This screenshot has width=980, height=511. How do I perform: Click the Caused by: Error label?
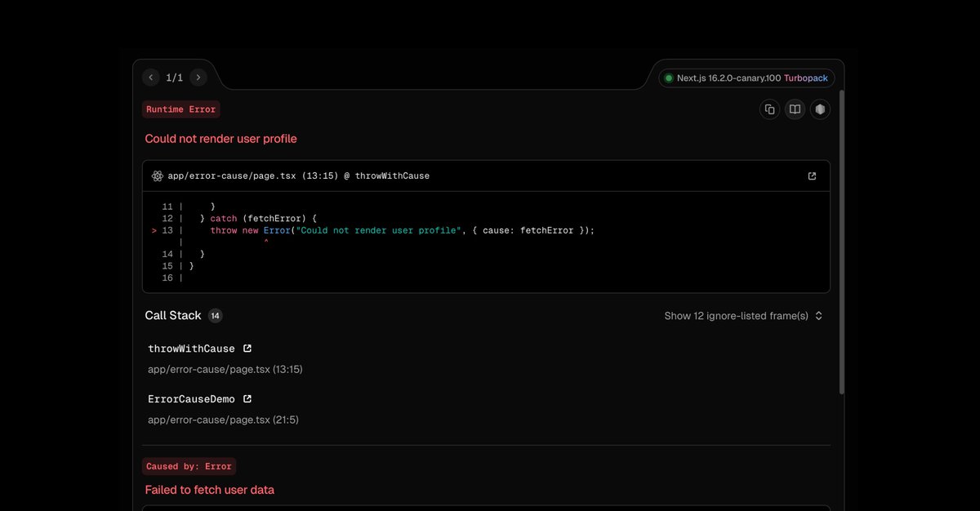coord(189,466)
